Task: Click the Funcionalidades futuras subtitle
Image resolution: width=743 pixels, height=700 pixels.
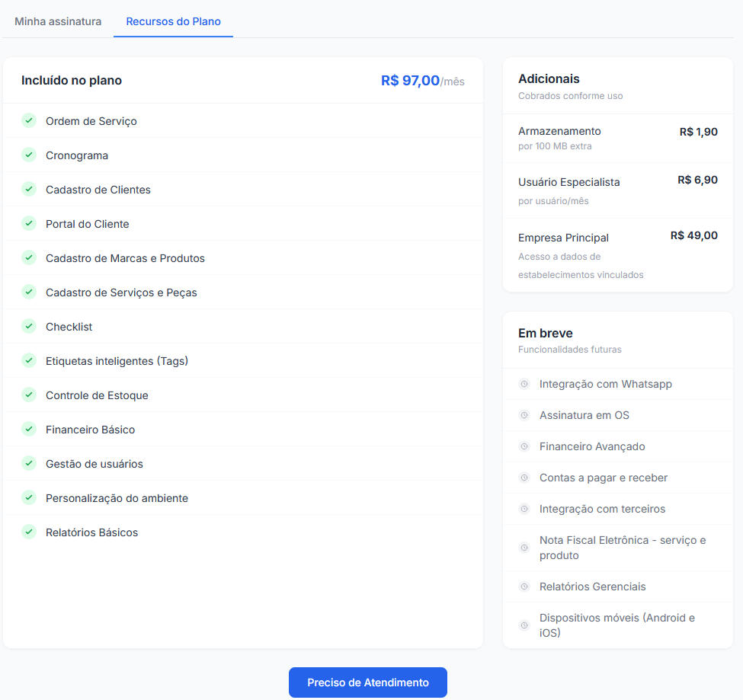Action: click(569, 350)
